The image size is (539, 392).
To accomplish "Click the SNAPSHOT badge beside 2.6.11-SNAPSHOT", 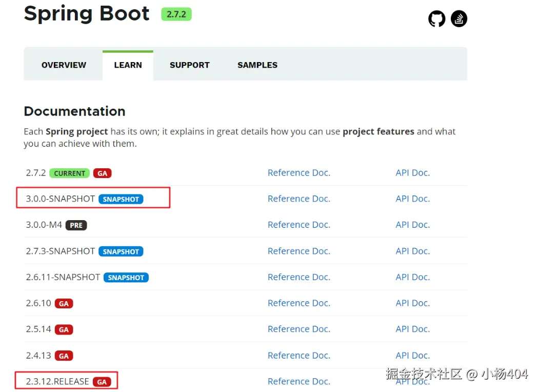I will 126,278.
